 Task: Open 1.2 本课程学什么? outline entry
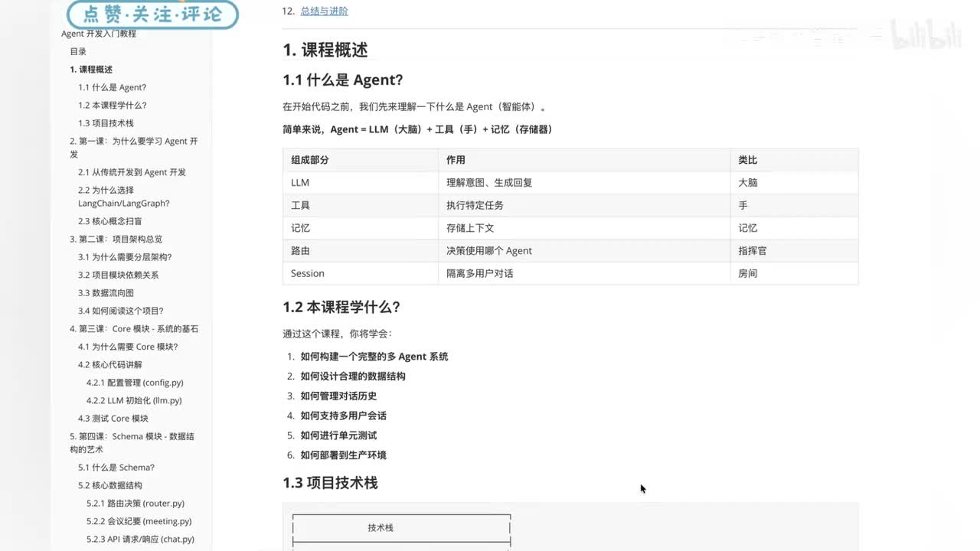point(112,106)
